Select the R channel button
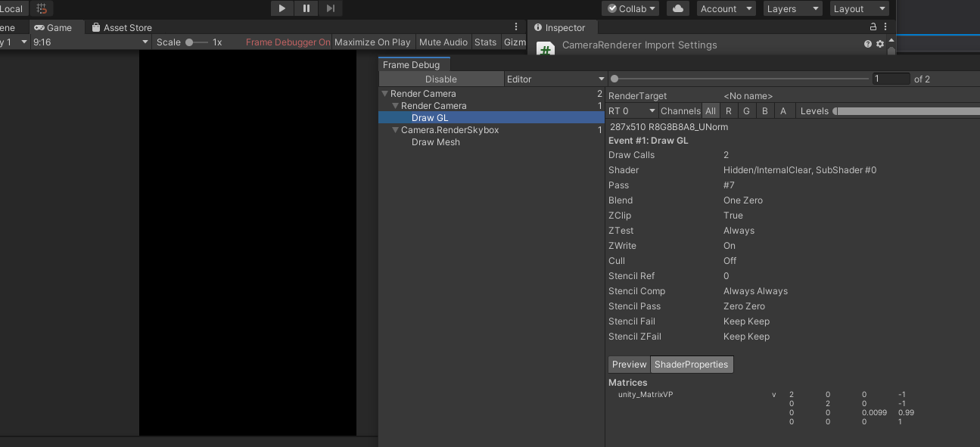The width and height of the screenshot is (980, 447). click(x=728, y=111)
